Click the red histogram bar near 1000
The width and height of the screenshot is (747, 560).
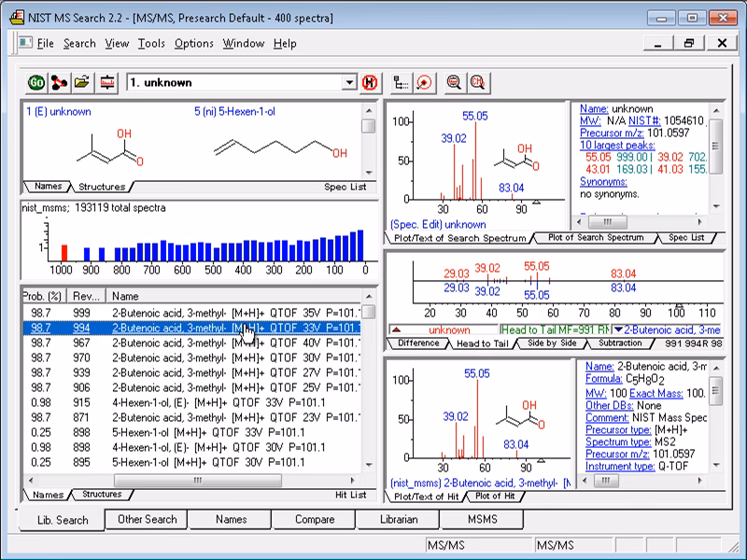coord(64,252)
